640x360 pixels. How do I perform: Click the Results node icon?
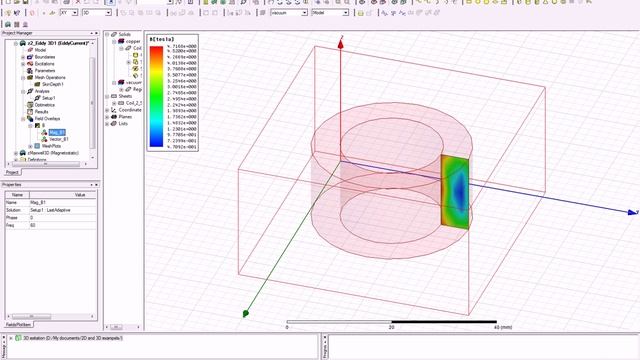30,111
